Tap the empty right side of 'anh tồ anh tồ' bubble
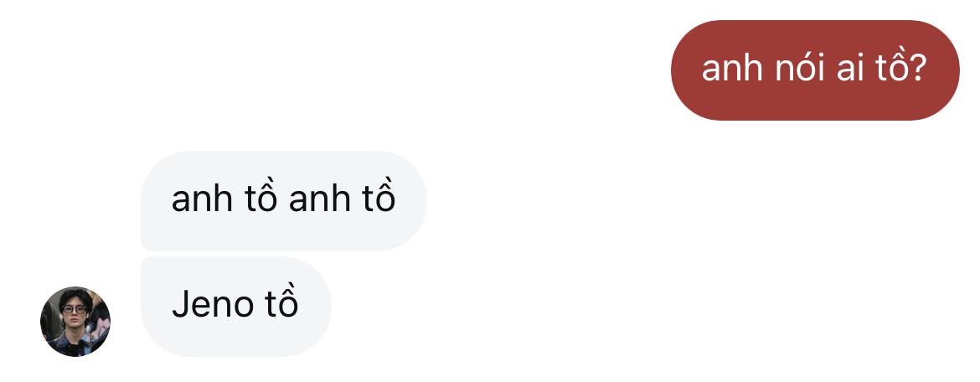 click(x=410, y=201)
